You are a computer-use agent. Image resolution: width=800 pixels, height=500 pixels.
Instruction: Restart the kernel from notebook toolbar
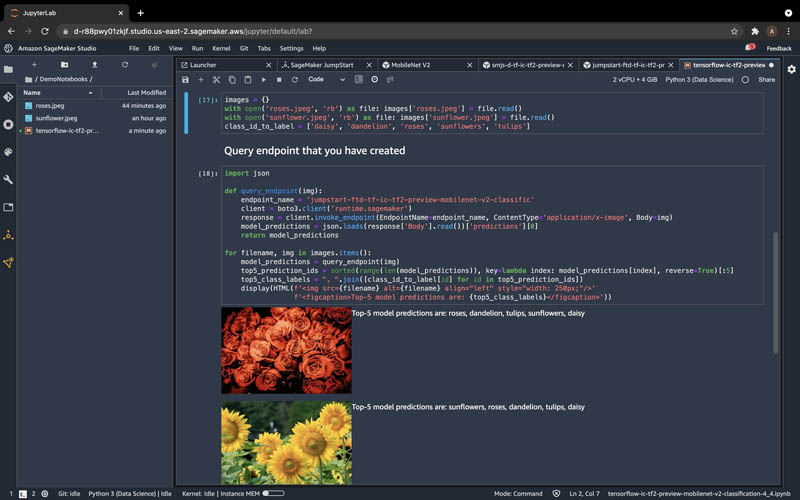pos(295,80)
